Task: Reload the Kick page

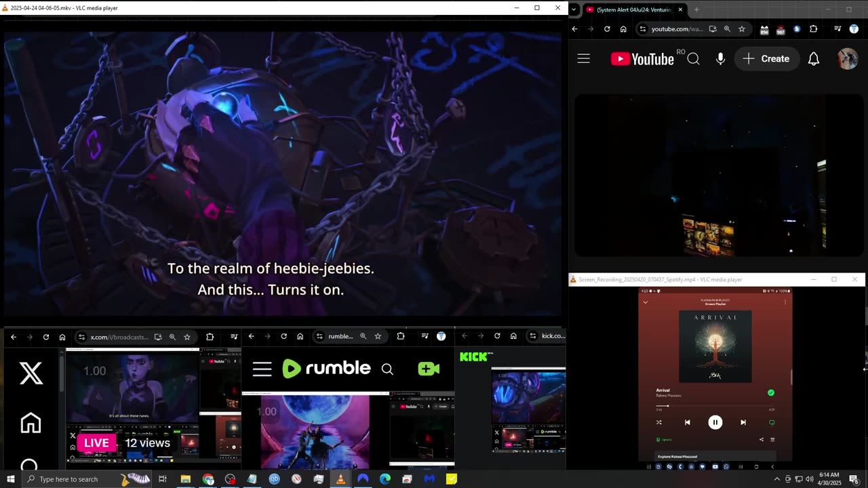Action: pyautogui.click(x=497, y=336)
